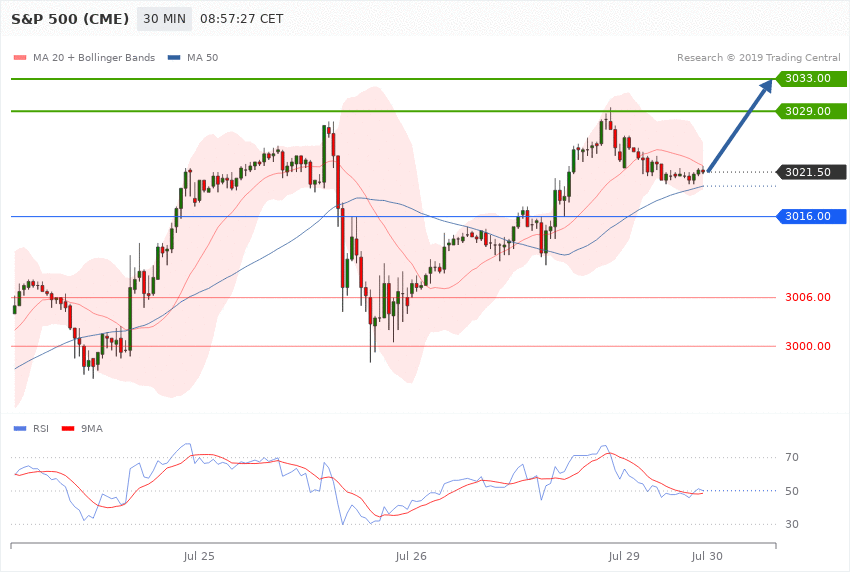Click the 3000.00 support level label

(x=808, y=346)
